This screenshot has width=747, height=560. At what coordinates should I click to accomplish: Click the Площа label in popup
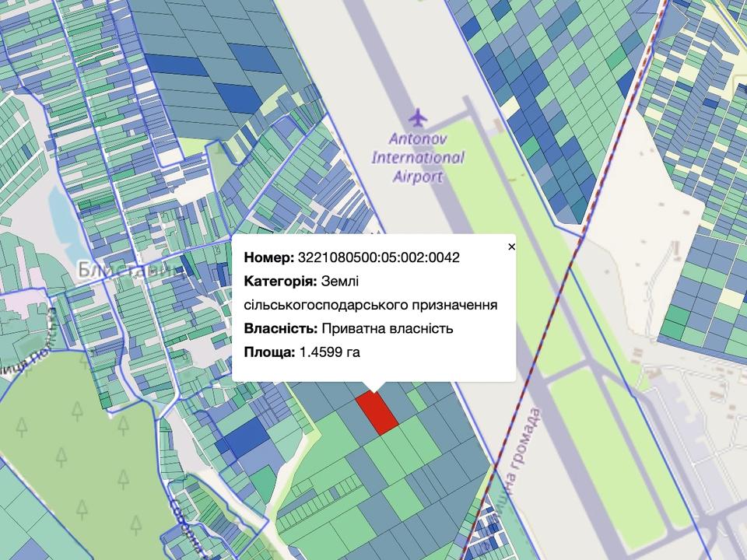click(x=269, y=352)
